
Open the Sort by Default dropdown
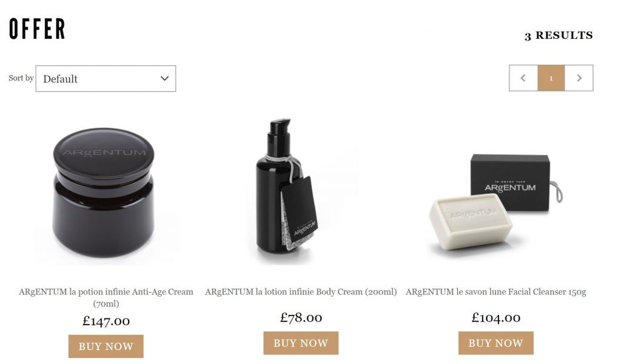(106, 79)
